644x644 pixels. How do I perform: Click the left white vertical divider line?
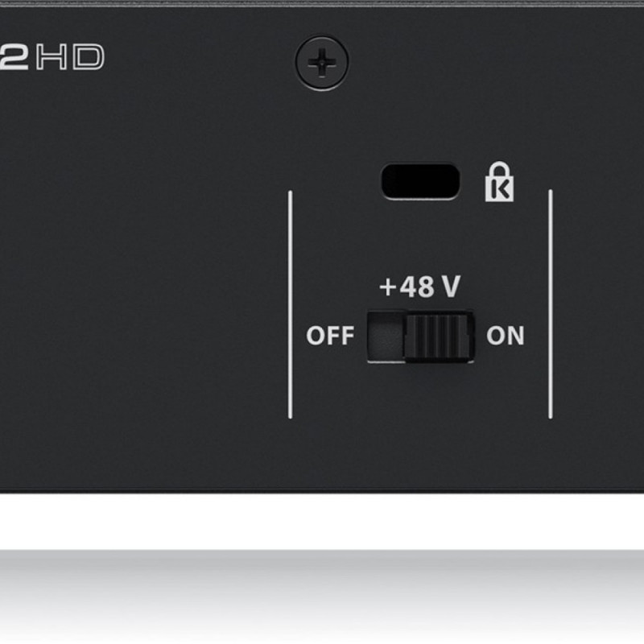coord(291,304)
